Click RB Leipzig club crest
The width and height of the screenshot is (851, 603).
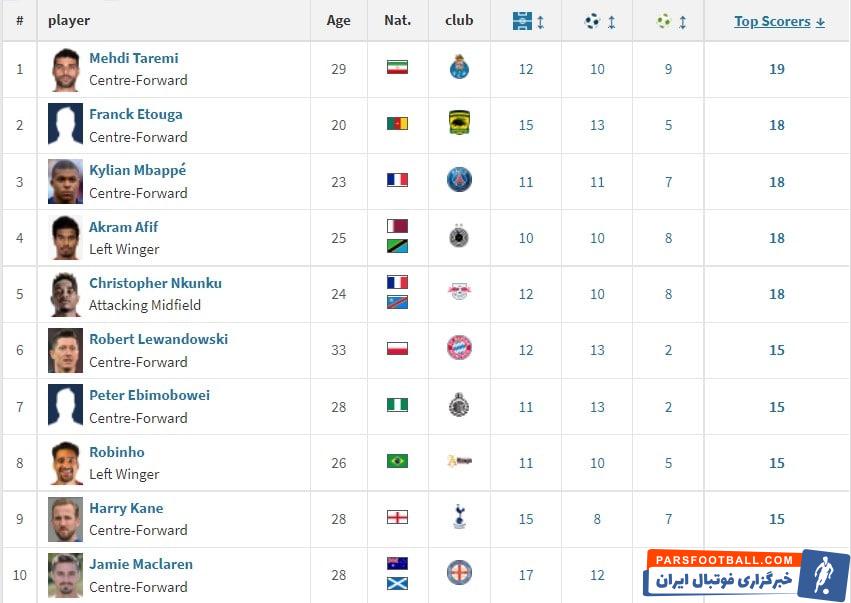(x=459, y=292)
